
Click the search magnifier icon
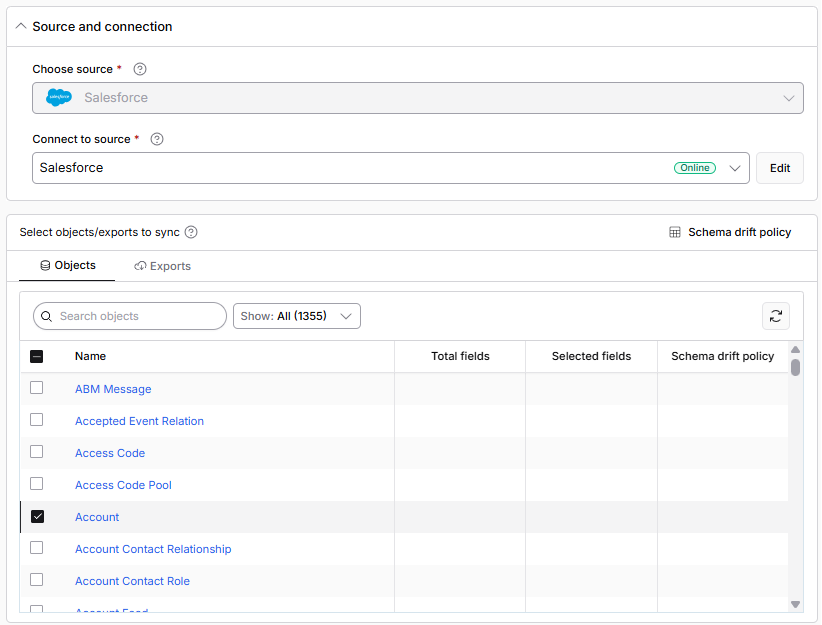pyautogui.click(x=47, y=316)
